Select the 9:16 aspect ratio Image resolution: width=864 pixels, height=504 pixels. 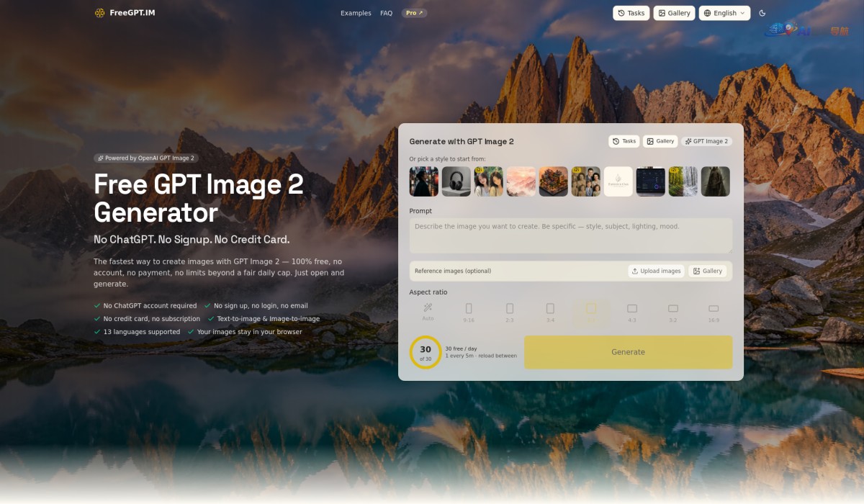[x=469, y=312]
